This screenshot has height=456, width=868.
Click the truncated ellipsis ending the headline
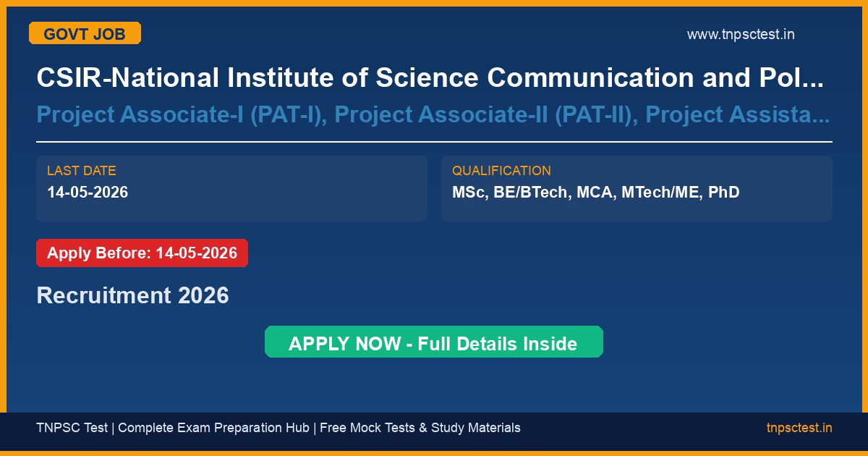point(814,78)
